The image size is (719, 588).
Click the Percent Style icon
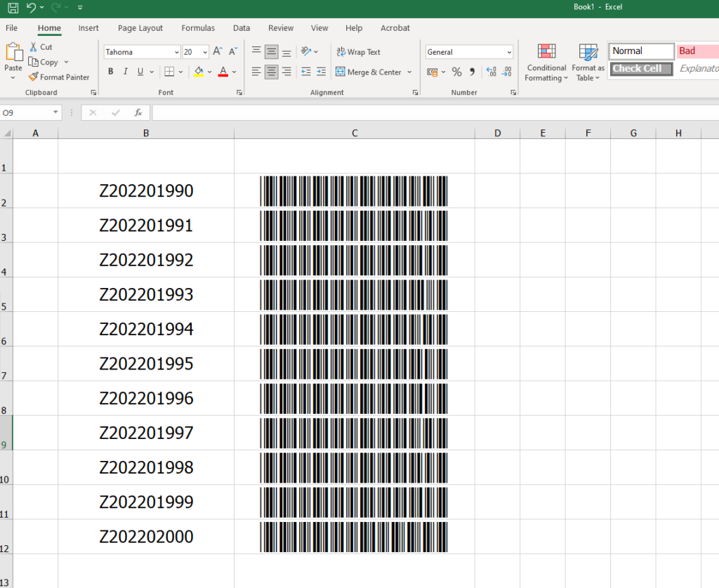pyautogui.click(x=456, y=72)
